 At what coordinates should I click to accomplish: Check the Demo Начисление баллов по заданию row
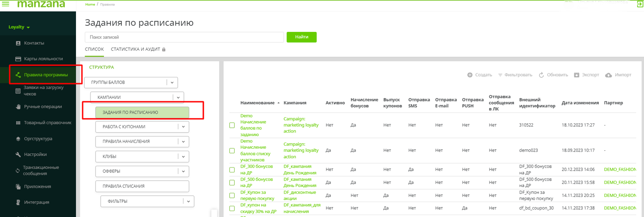click(x=232, y=125)
